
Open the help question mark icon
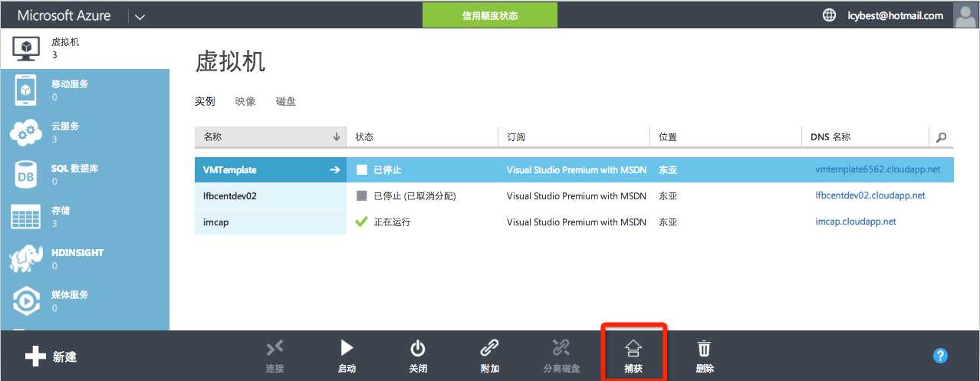pyautogui.click(x=941, y=356)
